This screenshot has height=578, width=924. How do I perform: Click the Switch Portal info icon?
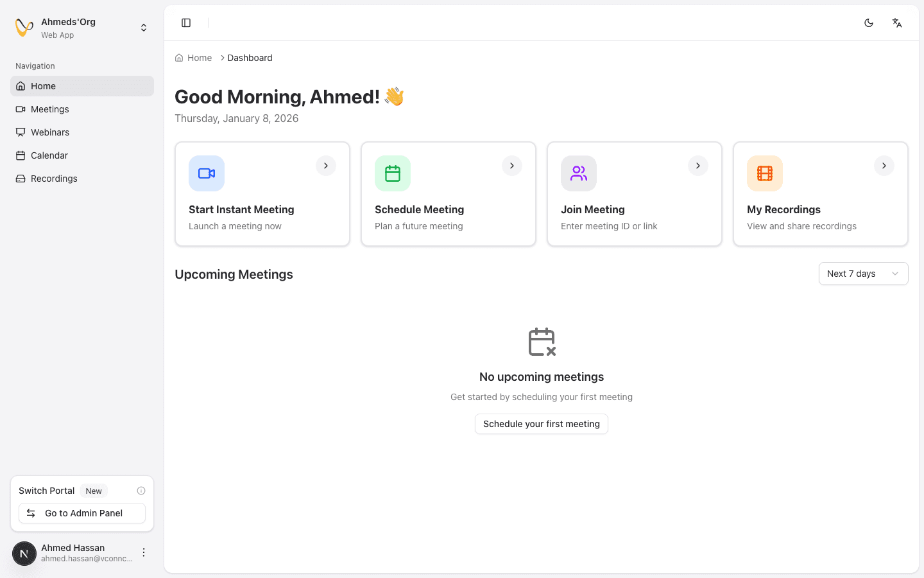click(141, 491)
